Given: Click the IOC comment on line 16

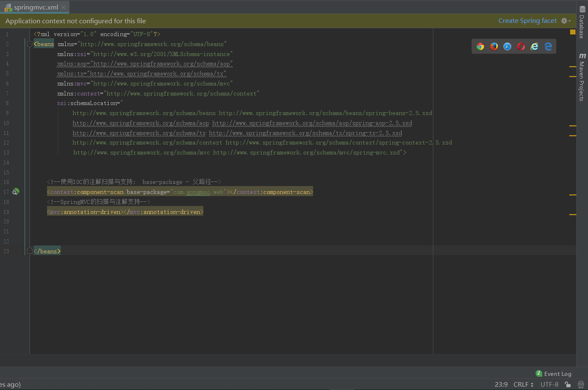Looking at the screenshot, I should 134,182.
